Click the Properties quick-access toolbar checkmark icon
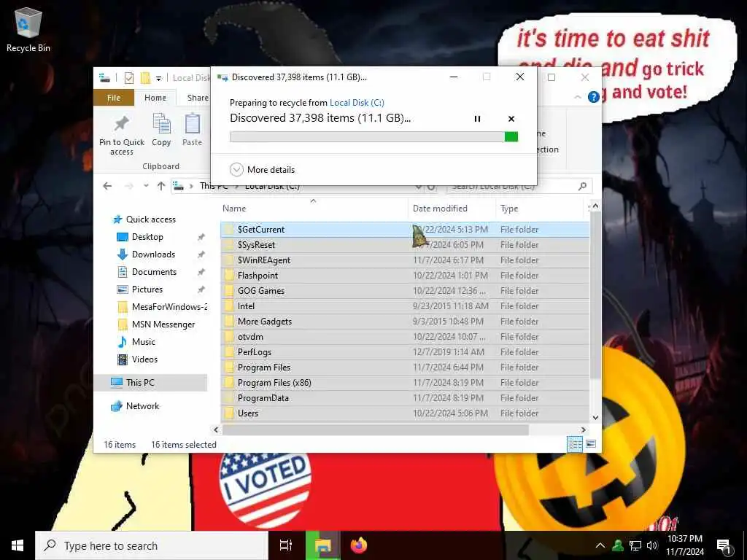 coord(128,77)
